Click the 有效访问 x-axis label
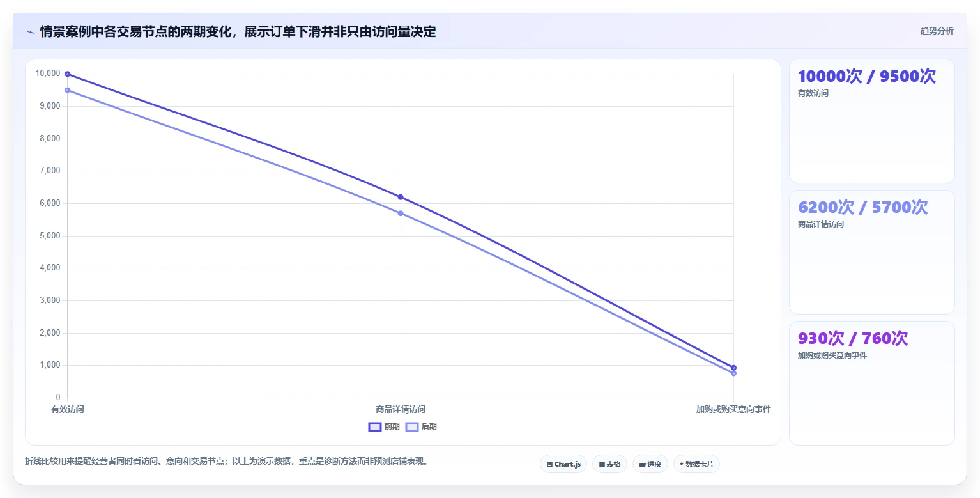This screenshot has width=980, height=498. [68, 409]
